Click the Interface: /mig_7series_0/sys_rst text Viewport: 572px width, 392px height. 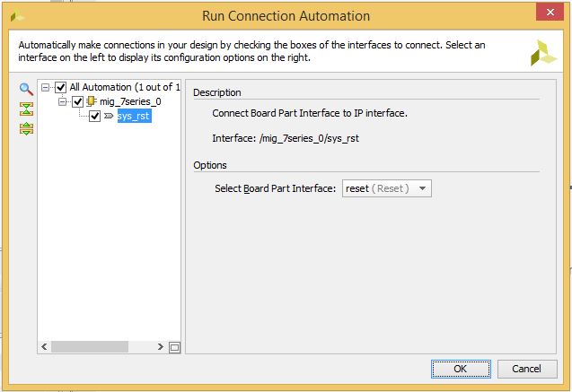286,138
